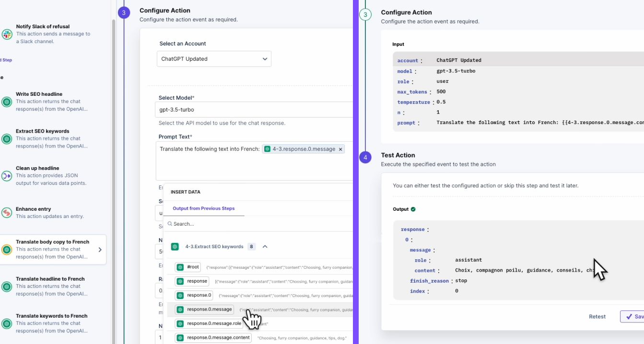Insert the response.0.message.content data chip

(x=213, y=337)
